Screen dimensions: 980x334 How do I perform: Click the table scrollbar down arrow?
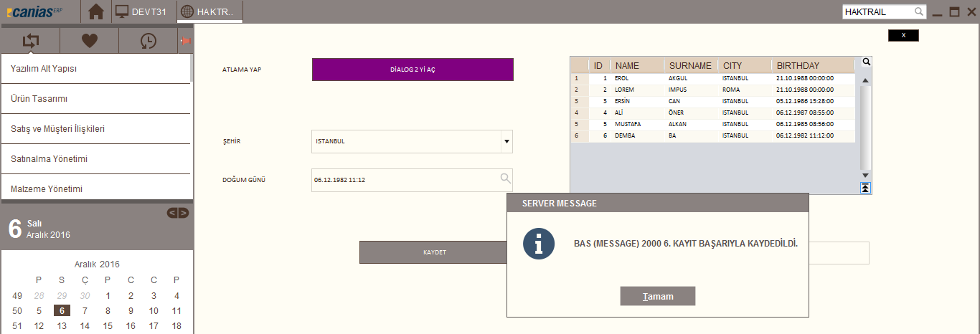[x=866, y=176]
